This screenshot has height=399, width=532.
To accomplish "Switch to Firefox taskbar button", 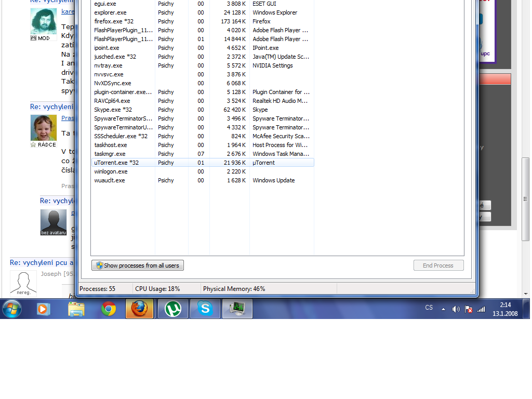I will 139,309.
